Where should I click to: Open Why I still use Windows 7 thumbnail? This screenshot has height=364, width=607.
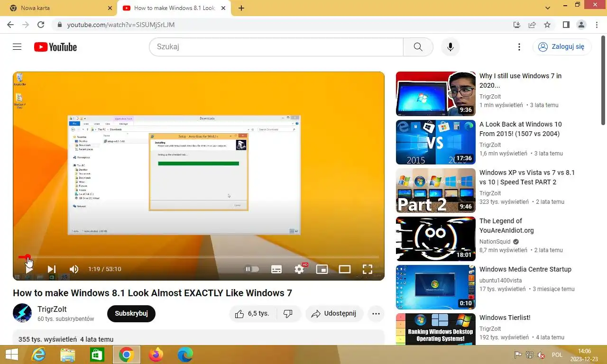436,94
